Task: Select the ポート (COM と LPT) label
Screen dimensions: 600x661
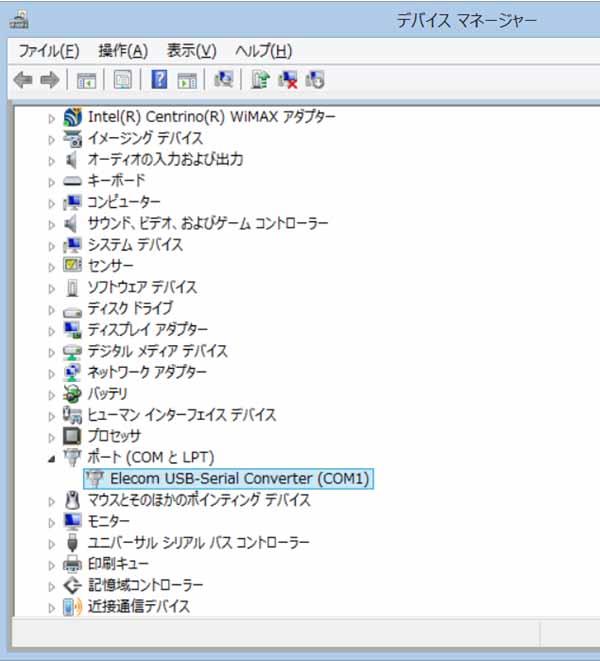Action: 151,457
